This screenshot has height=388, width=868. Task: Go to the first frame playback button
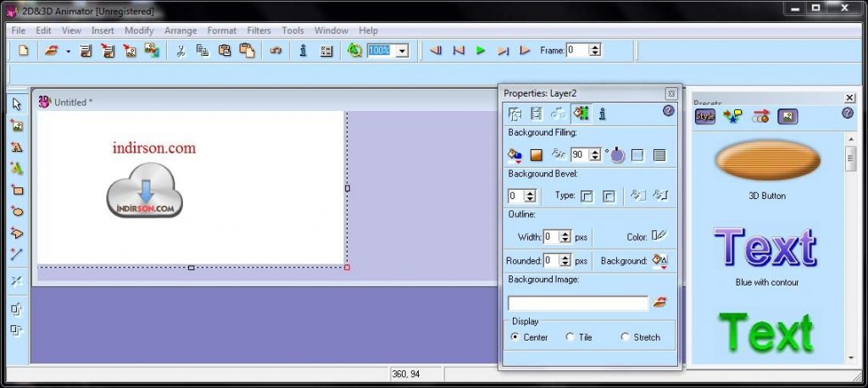pos(436,50)
